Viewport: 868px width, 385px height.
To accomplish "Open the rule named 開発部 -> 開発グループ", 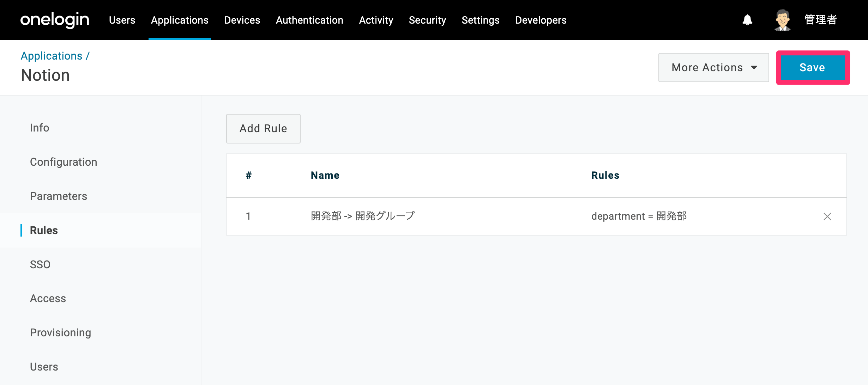I will point(363,216).
